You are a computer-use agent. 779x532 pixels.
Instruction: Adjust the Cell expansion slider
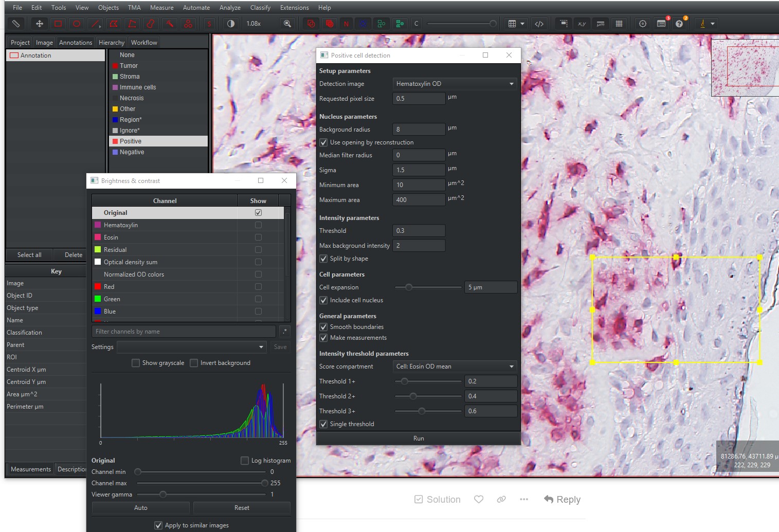409,287
